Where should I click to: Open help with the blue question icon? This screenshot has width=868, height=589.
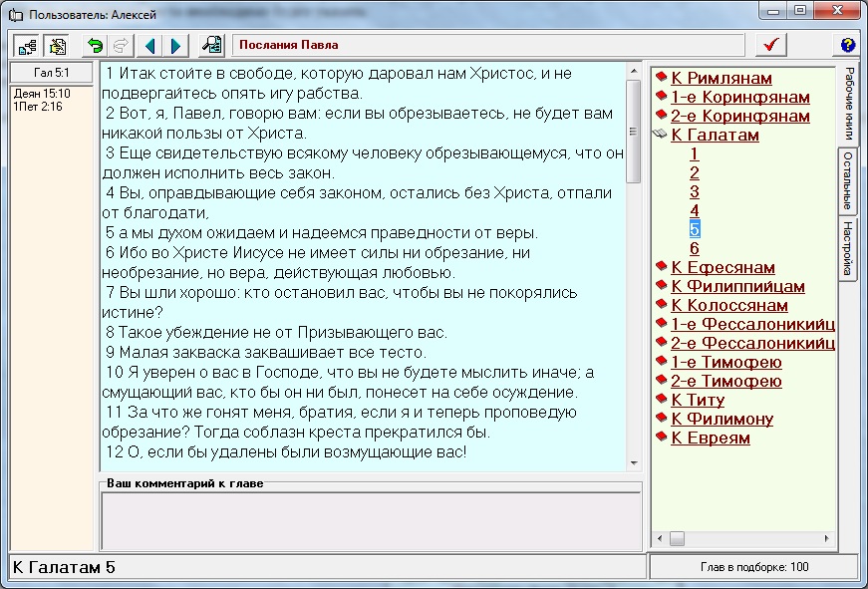pos(847,45)
